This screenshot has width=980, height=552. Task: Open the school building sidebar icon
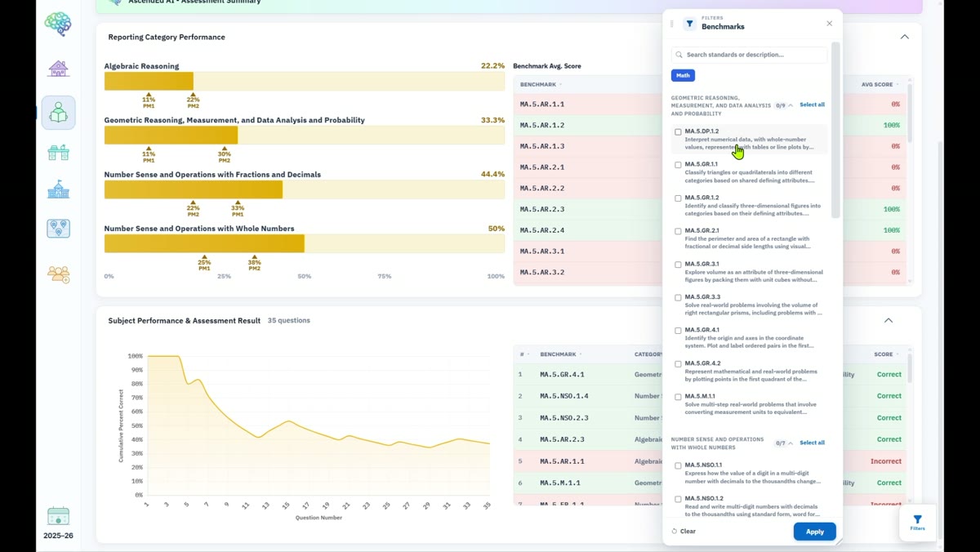coord(58,189)
